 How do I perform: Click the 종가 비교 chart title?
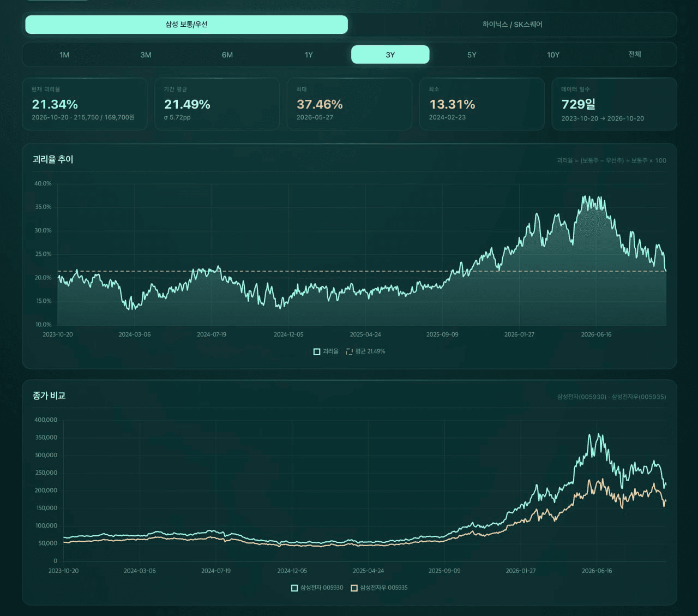pos(49,396)
